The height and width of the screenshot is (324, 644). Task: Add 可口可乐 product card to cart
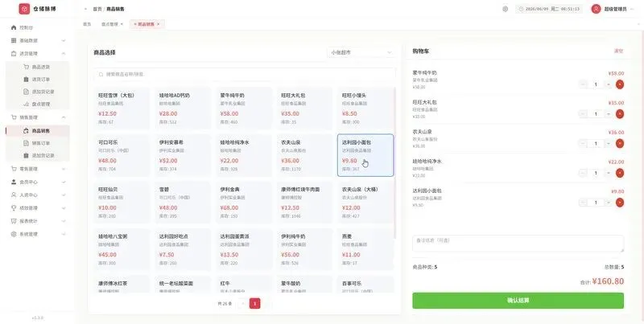pyautogui.click(x=122, y=155)
